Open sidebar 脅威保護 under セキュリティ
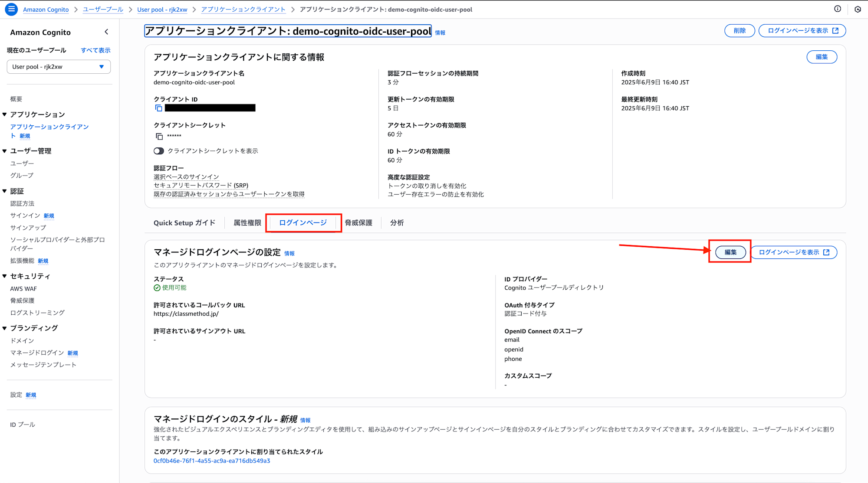The height and width of the screenshot is (483, 868). [x=22, y=300]
